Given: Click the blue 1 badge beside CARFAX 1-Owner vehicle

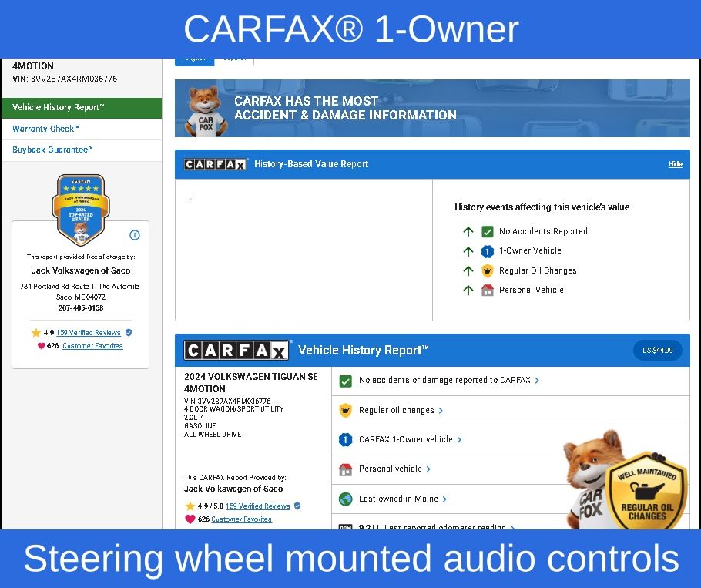Looking at the screenshot, I should [x=346, y=440].
